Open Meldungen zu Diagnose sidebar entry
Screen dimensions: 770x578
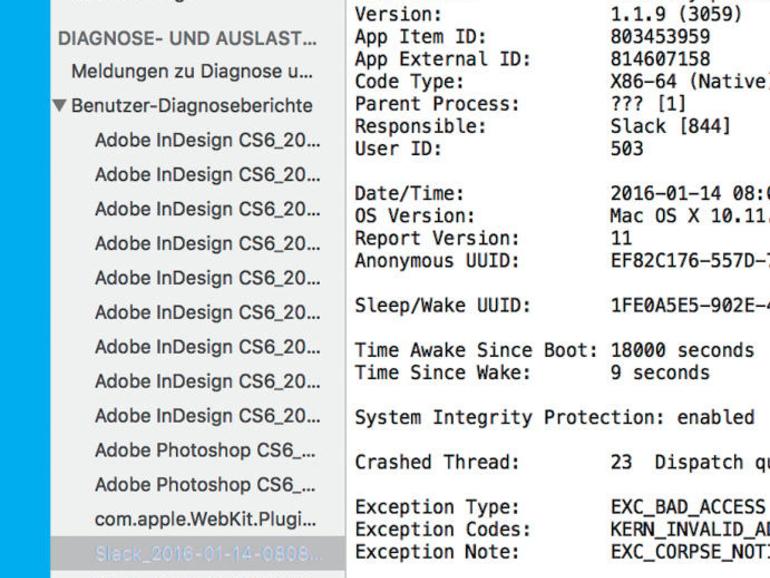click(x=191, y=72)
